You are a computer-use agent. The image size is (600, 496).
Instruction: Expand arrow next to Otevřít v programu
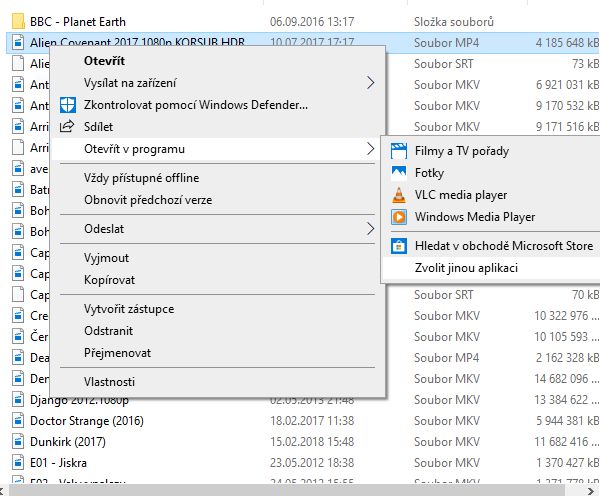370,149
